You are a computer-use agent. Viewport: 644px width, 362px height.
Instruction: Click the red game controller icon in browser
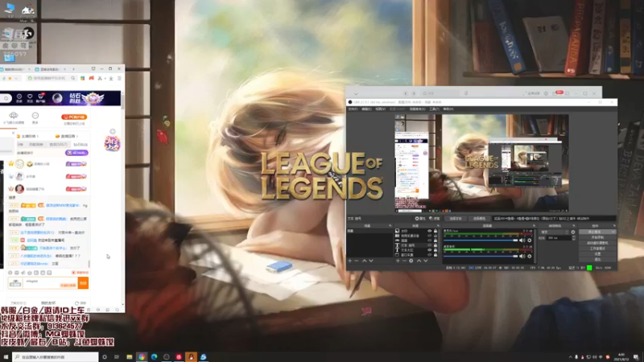[91, 78]
